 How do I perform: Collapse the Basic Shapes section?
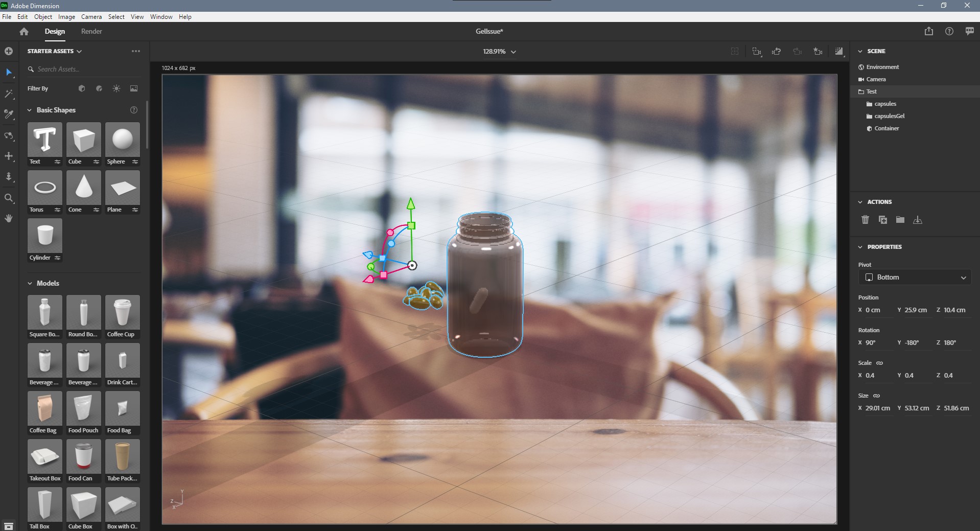pos(29,110)
